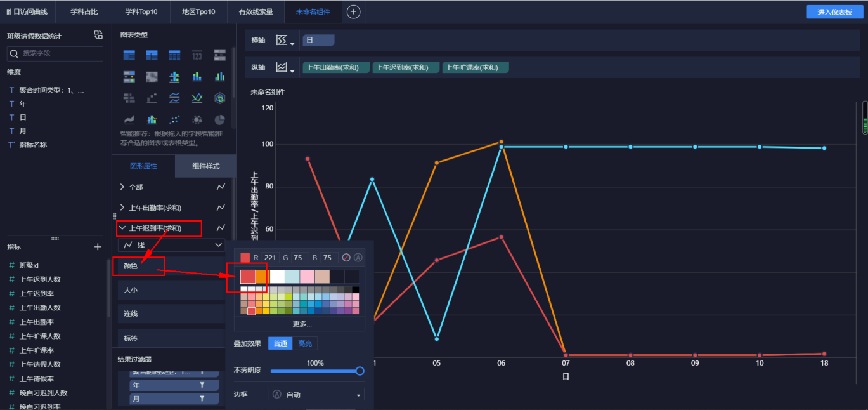Select the 123 KPI number card chart type

(197, 55)
